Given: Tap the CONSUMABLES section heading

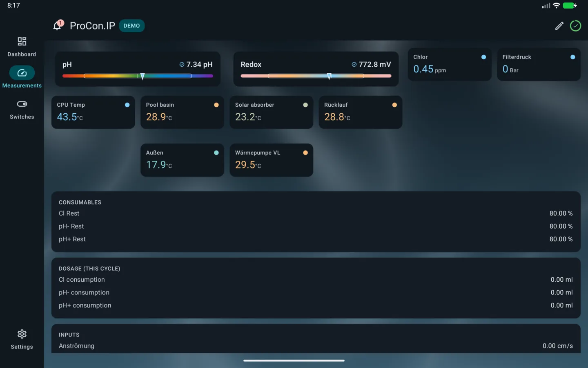Looking at the screenshot, I should pos(80,202).
